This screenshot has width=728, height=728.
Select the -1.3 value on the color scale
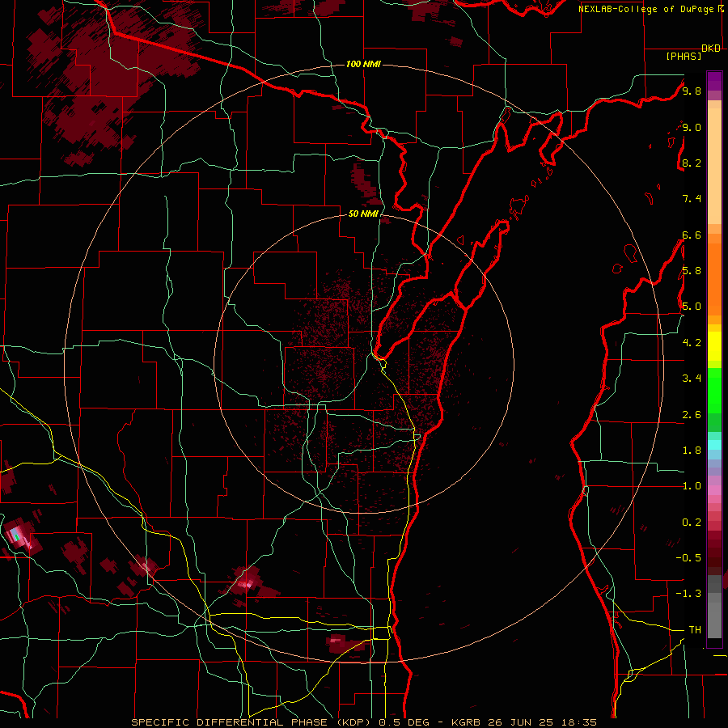click(688, 594)
